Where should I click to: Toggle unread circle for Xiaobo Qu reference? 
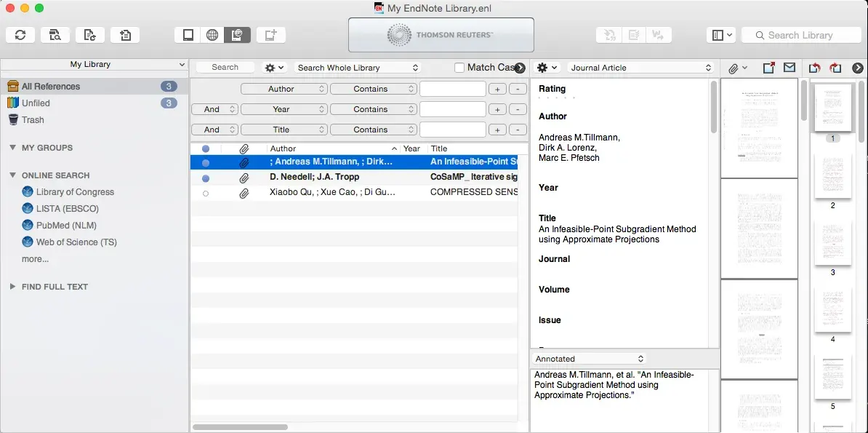206,194
